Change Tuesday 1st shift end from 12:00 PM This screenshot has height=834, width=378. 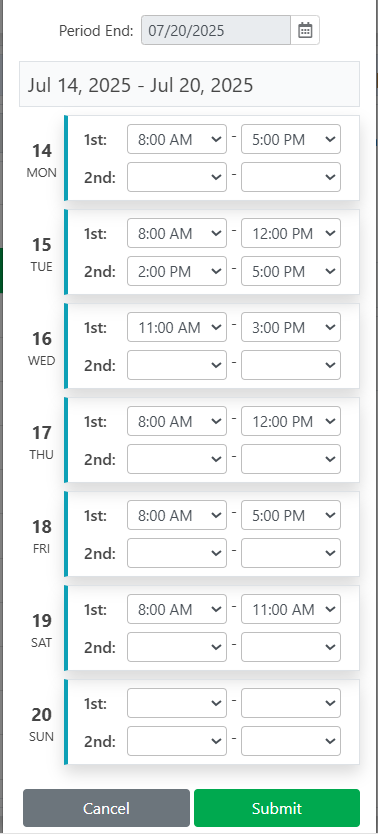291,233
